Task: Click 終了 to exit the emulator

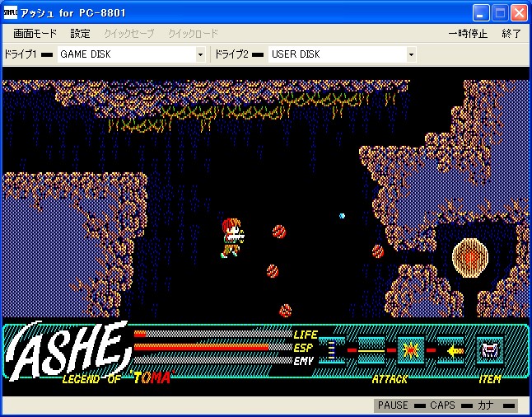Action: tap(511, 34)
